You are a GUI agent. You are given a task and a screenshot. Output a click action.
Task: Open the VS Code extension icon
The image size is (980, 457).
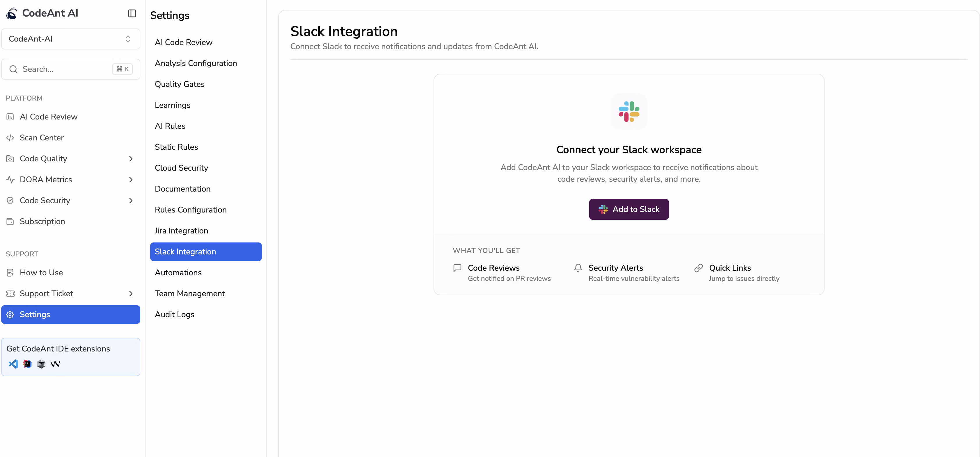[x=13, y=364]
